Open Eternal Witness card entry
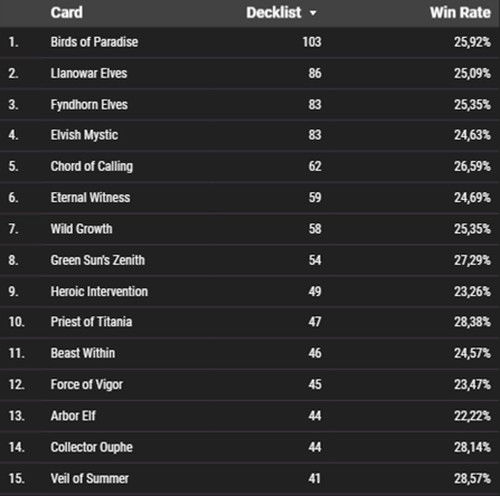The image size is (500, 496). click(90, 198)
